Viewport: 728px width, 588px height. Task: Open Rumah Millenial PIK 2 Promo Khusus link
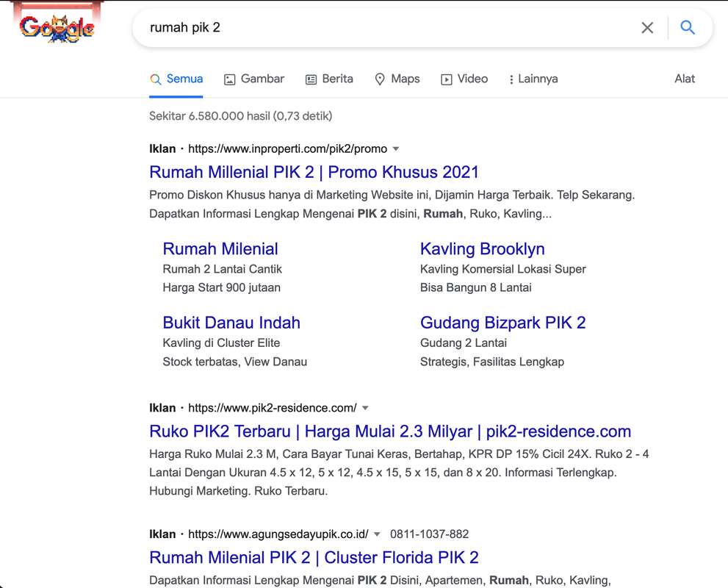point(314,172)
